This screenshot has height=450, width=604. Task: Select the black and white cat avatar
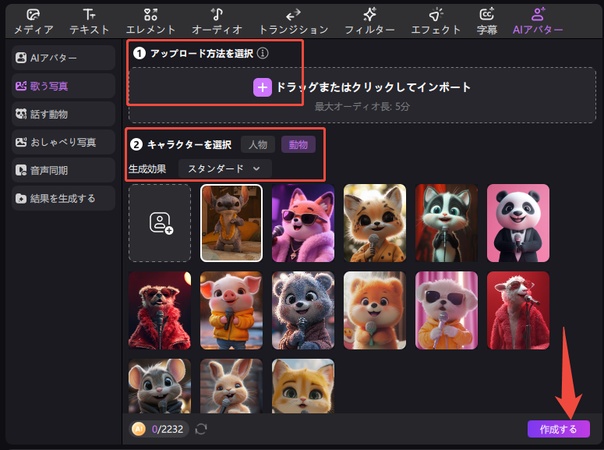[x=446, y=223]
